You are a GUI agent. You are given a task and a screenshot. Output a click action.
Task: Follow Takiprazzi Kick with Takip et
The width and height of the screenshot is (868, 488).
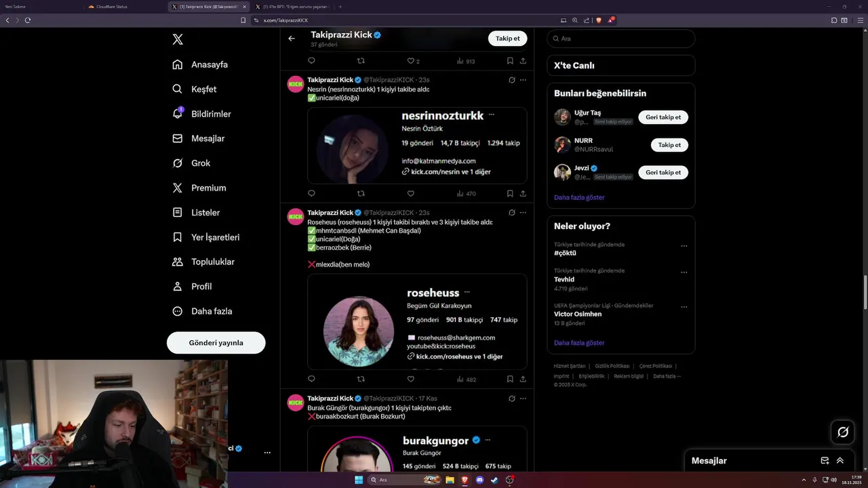point(507,39)
